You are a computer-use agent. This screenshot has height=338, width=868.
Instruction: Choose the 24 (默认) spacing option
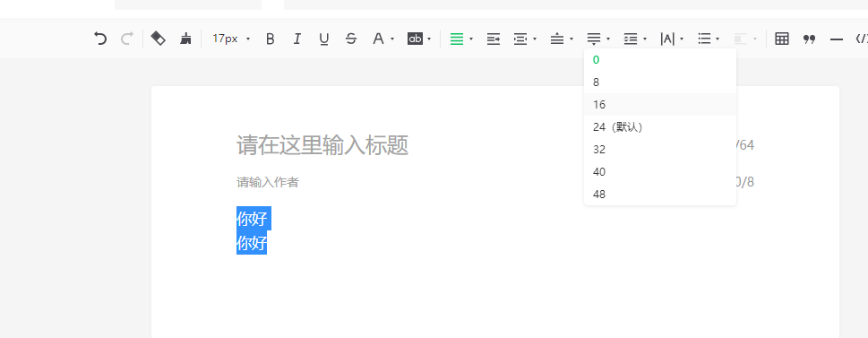click(x=660, y=127)
